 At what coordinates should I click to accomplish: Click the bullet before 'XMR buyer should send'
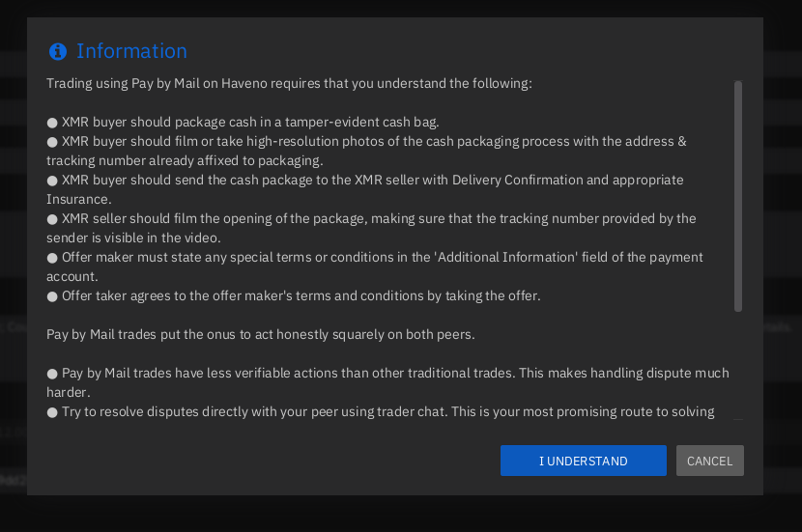click(52, 181)
